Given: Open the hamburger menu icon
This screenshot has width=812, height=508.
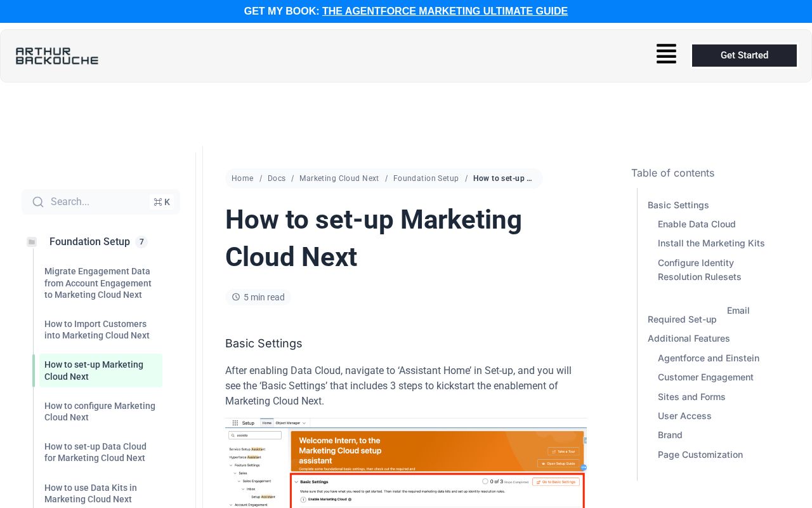Looking at the screenshot, I should click(666, 54).
